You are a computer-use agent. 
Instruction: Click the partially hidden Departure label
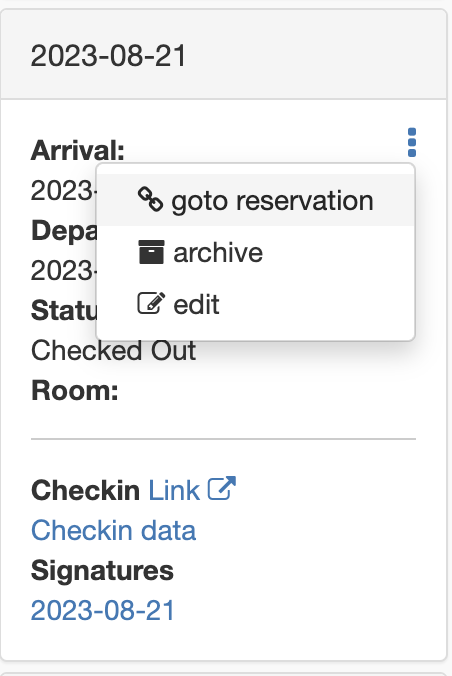pos(64,231)
